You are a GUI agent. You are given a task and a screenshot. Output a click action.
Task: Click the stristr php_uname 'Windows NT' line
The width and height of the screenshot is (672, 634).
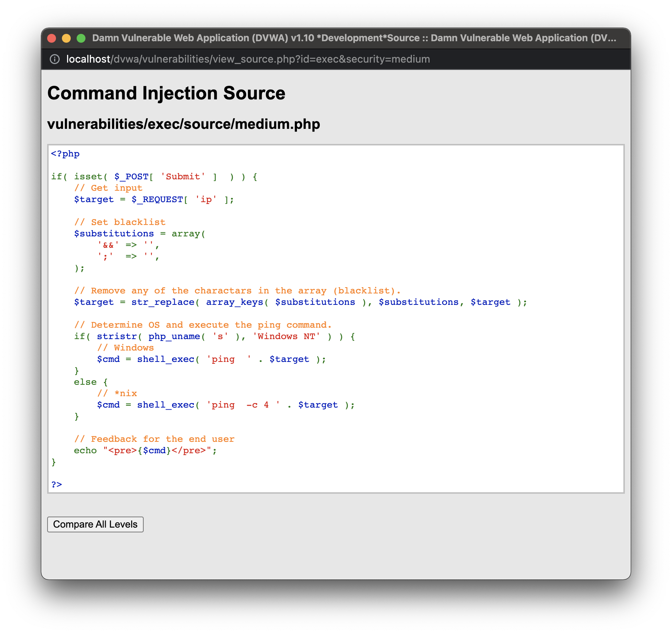(214, 337)
